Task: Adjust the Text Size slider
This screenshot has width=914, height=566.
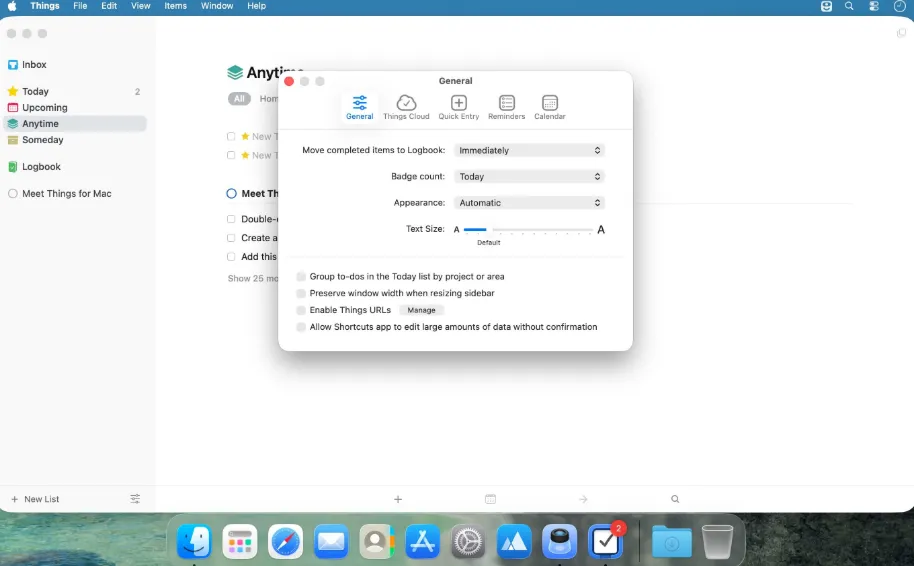Action: (528, 230)
